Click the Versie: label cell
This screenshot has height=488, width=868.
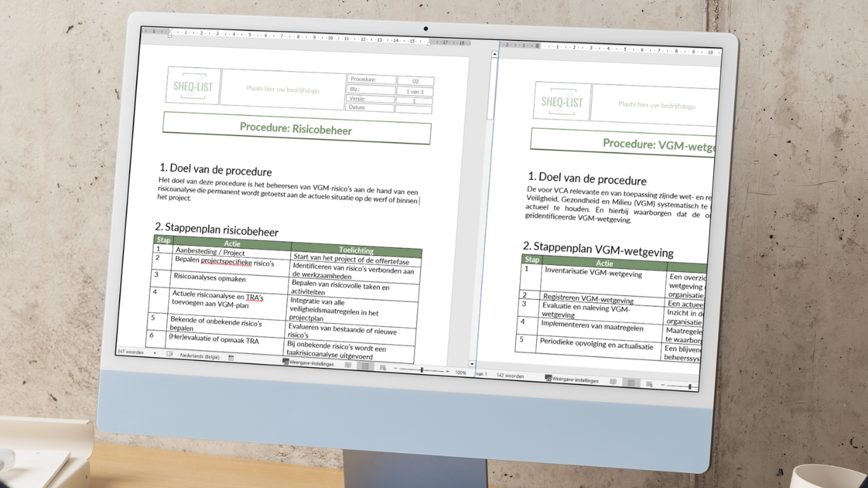pos(371,98)
